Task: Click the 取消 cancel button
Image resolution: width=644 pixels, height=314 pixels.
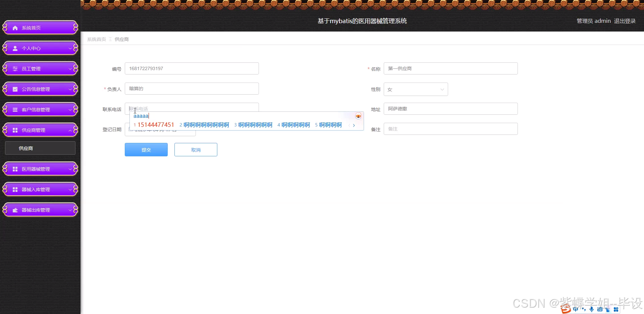Action: (196, 150)
